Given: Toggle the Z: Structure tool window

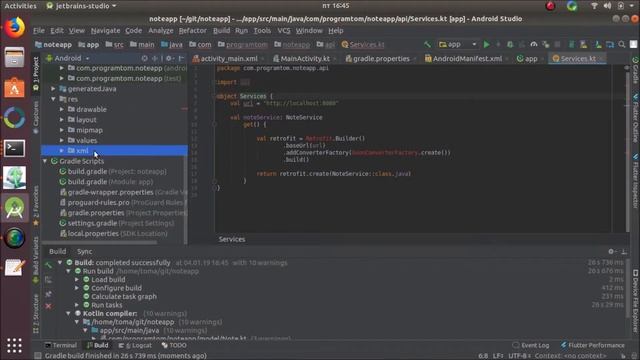Looking at the screenshot, I should point(36,313).
